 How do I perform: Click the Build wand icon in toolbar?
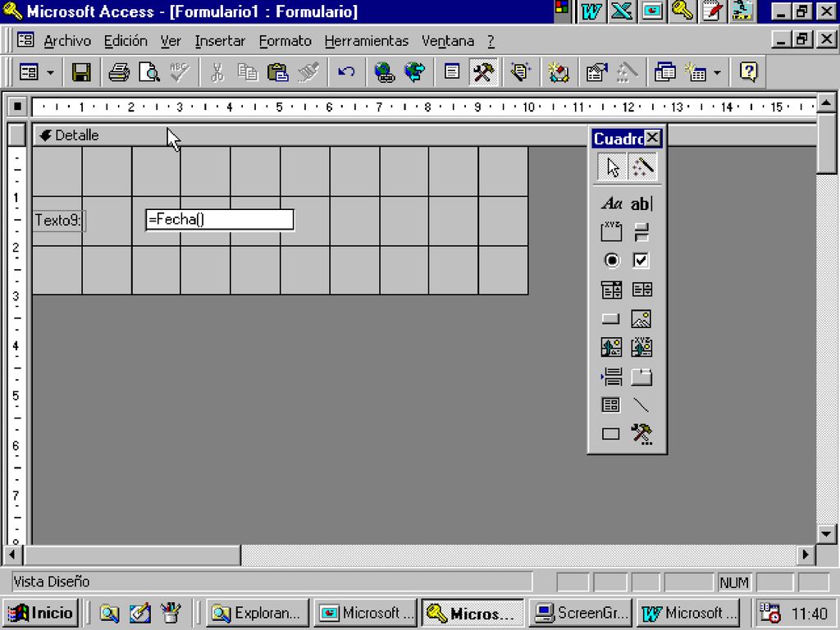626,72
